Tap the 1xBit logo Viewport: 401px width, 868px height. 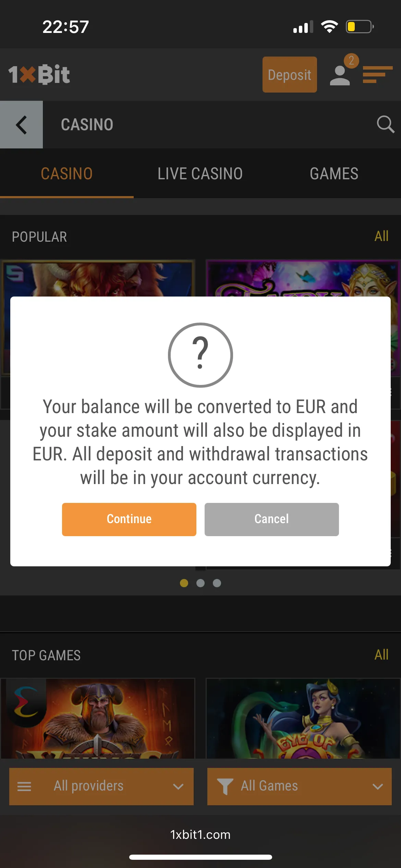click(39, 74)
